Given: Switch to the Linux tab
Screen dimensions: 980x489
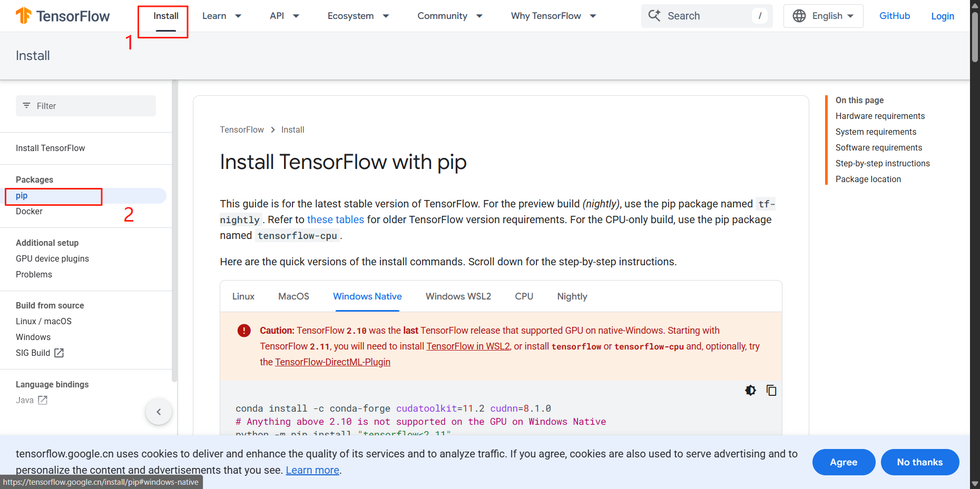Looking at the screenshot, I should point(243,296).
